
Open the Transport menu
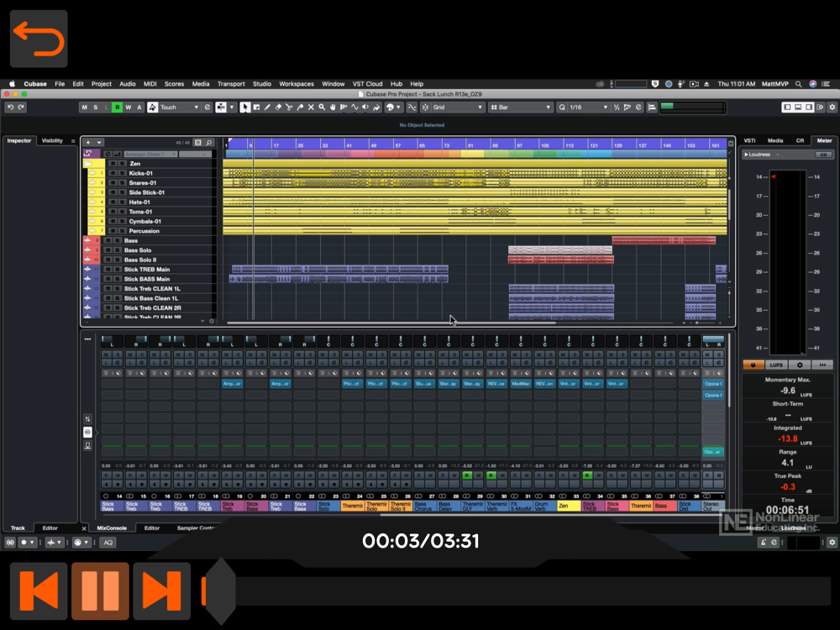tap(231, 84)
